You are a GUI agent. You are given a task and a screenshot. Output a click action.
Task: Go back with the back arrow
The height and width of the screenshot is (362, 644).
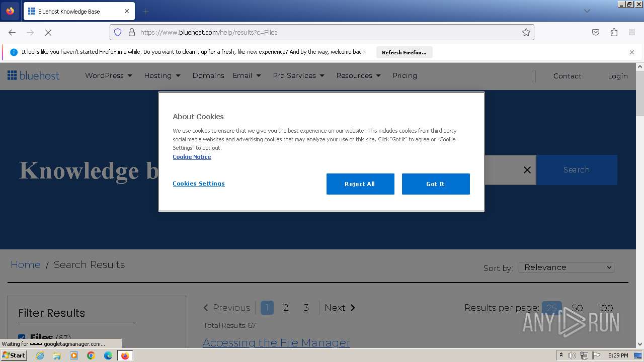(12, 32)
